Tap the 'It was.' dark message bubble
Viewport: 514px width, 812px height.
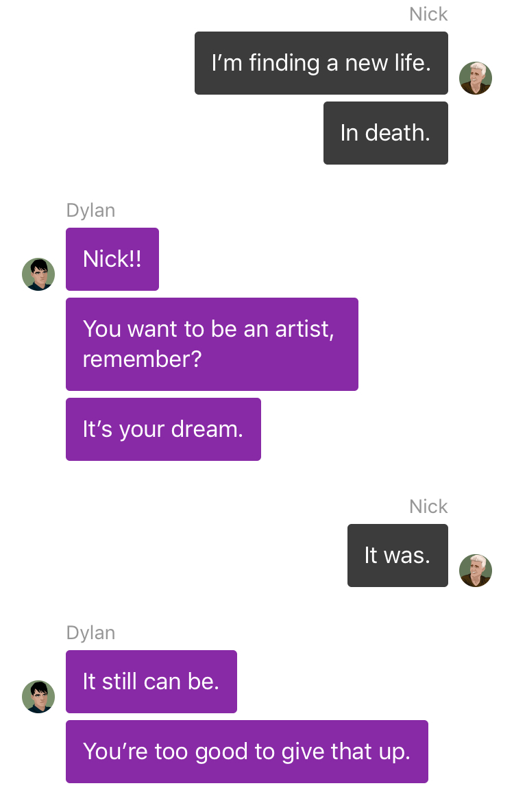[397, 556]
